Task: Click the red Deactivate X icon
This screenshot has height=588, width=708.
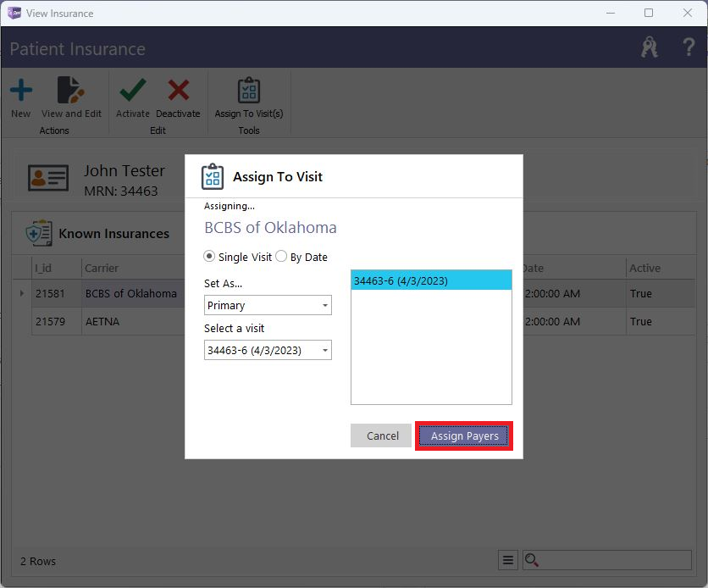Action: pyautogui.click(x=179, y=90)
